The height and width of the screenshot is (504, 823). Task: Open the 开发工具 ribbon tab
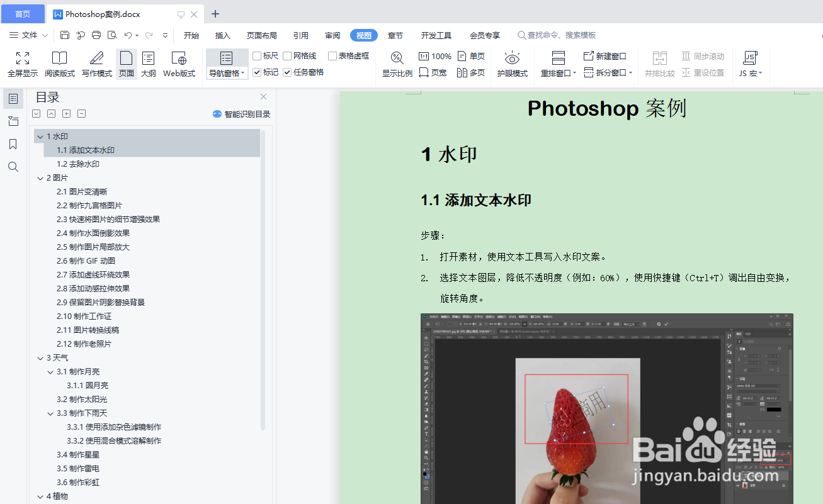[x=436, y=35]
